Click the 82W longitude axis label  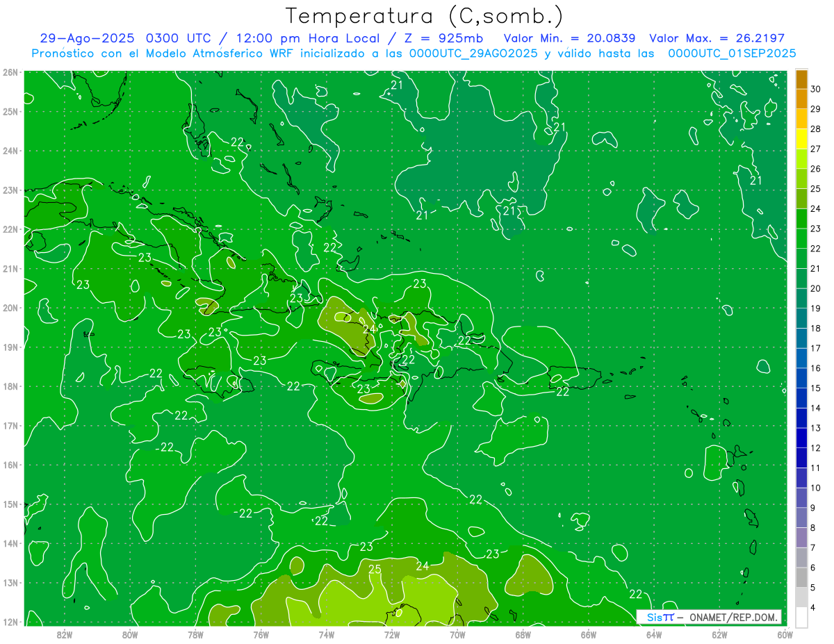tap(65, 634)
